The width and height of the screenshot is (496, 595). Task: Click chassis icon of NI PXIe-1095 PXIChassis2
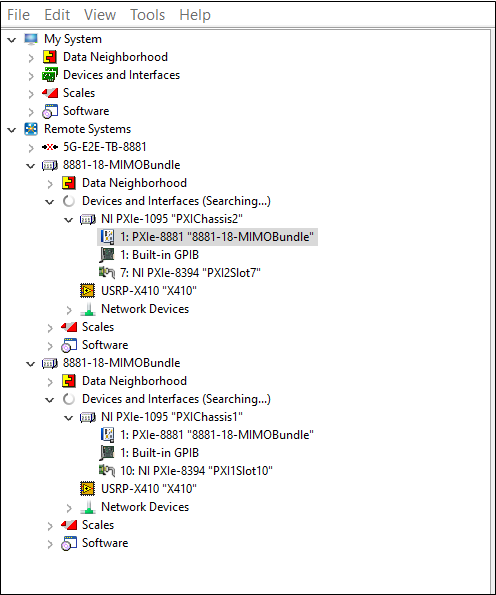click(x=88, y=219)
